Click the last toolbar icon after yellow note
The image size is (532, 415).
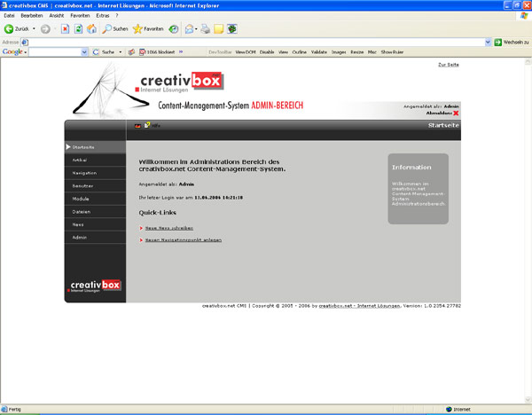(x=232, y=29)
